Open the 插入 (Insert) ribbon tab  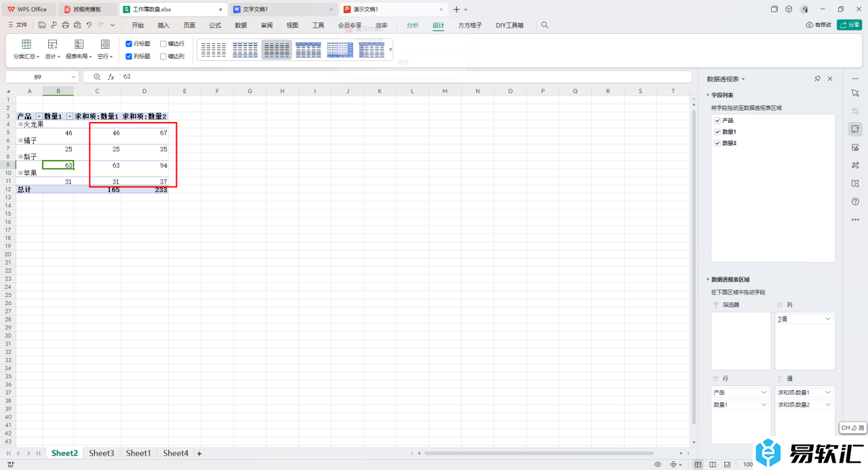point(163,25)
